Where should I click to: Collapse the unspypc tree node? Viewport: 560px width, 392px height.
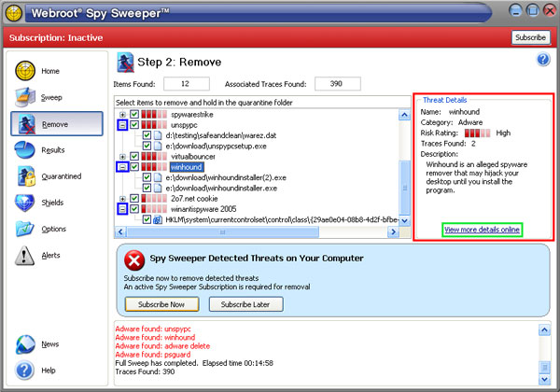click(x=122, y=125)
